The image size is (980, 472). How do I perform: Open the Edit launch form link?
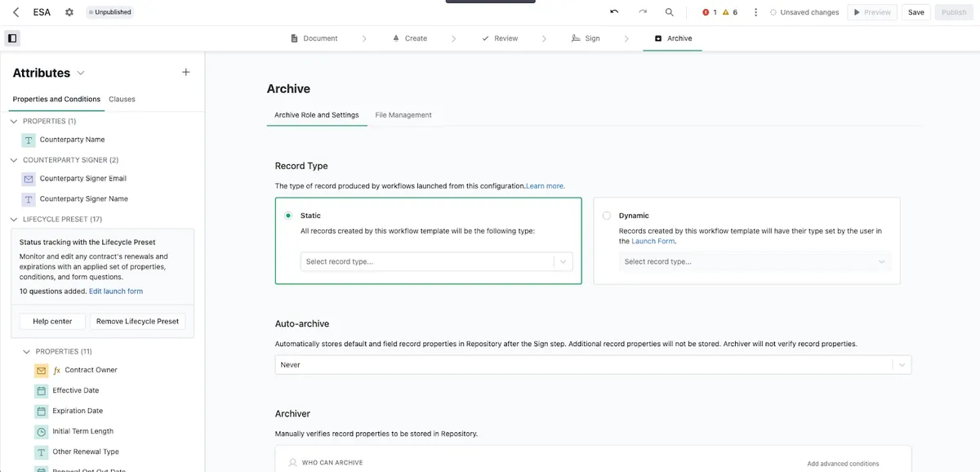(116, 292)
